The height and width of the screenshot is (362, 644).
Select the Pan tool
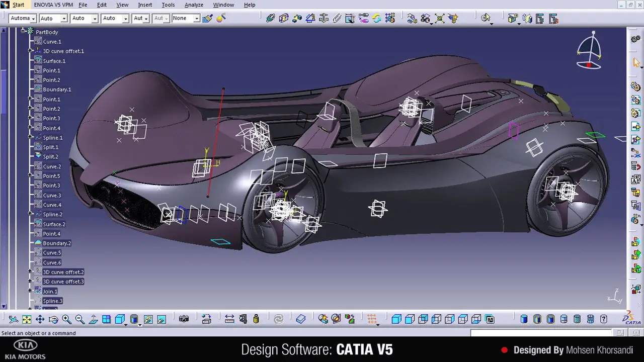[x=40, y=319]
